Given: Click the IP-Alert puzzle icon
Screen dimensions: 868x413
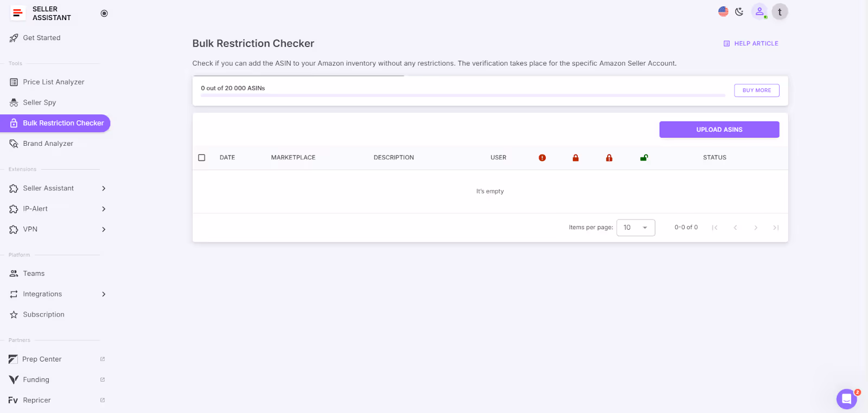Looking at the screenshot, I should (14, 209).
